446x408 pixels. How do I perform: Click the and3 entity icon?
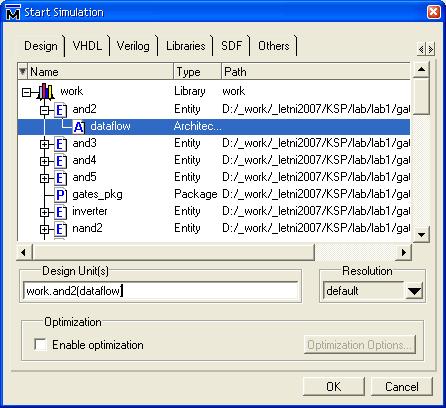pos(60,144)
